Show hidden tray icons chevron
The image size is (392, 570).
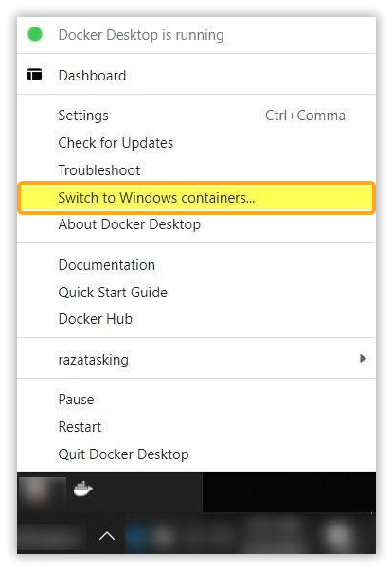click(x=107, y=536)
